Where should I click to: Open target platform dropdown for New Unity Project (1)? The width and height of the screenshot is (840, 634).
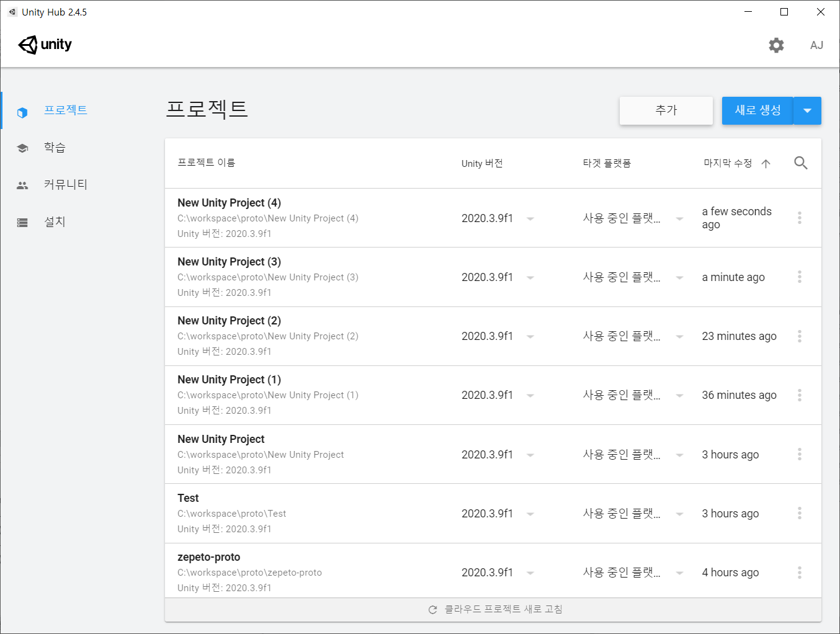(679, 396)
